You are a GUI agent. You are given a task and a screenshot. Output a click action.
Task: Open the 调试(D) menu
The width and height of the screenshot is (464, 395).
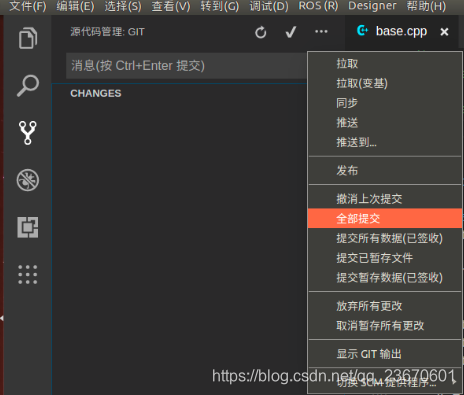269,6
